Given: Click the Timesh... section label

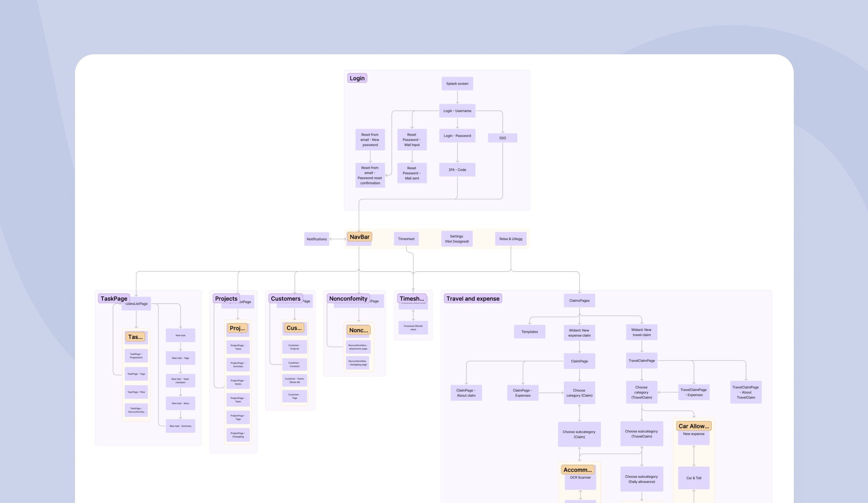Looking at the screenshot, I should (x=412, y=299).
